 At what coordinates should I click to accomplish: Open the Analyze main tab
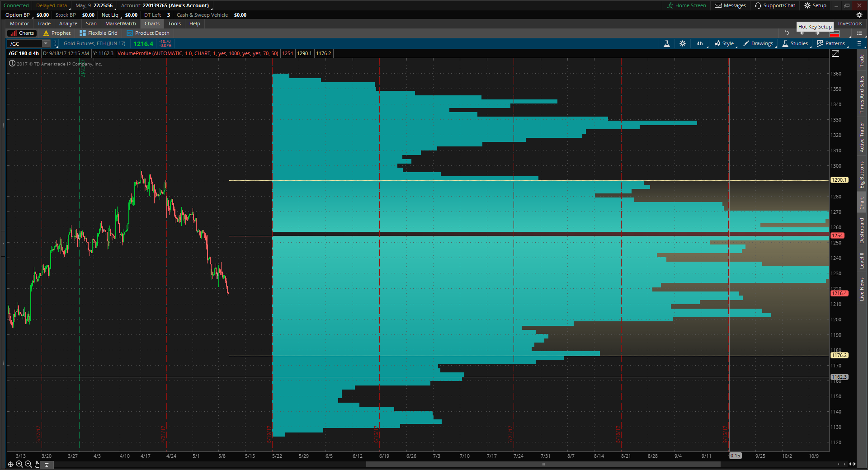click(x=68, y=23)
